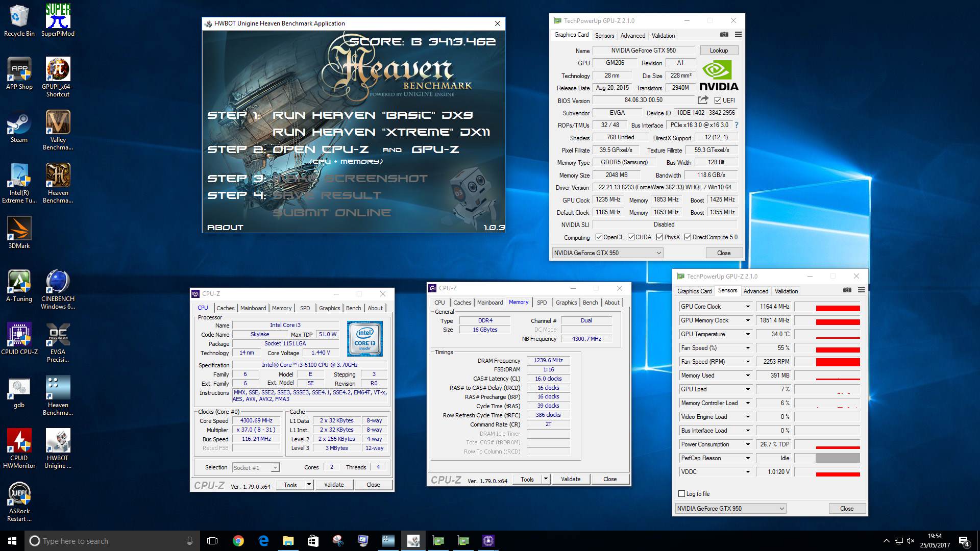Open the Socket #1 selection dropdown

tap(256, 467)
